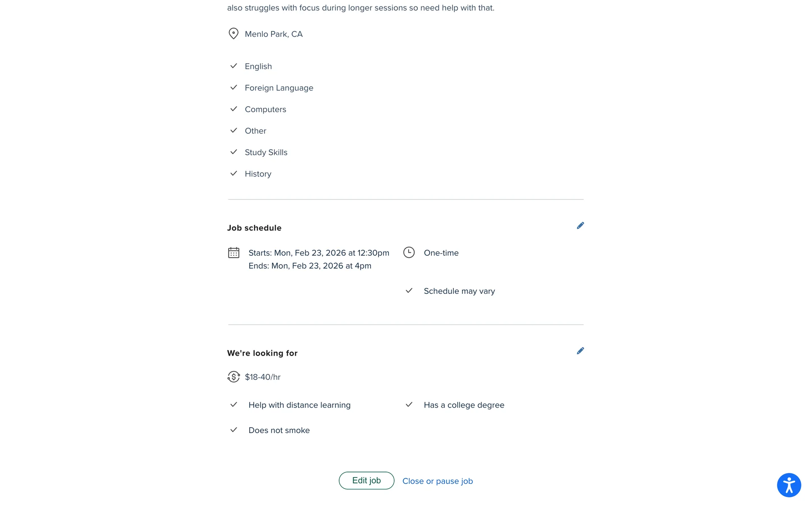Open the accessibility widget button
The image size is (812, 508).
(789, 485)
